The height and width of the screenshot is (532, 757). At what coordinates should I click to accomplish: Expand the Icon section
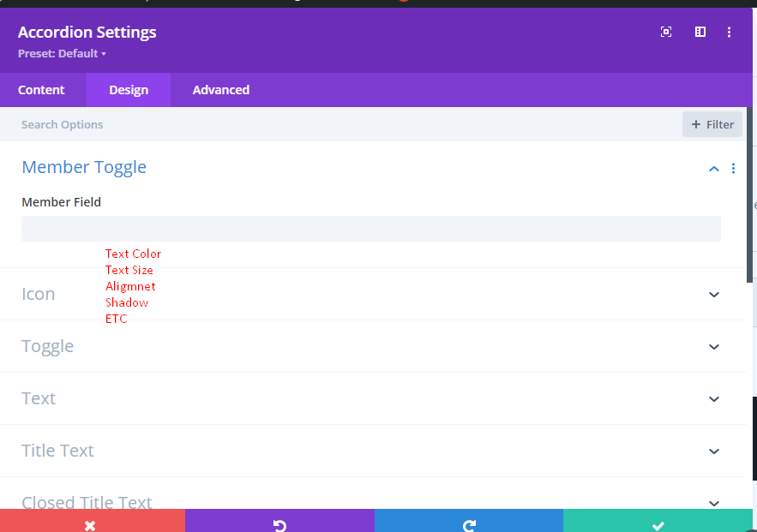pos(713,294)
